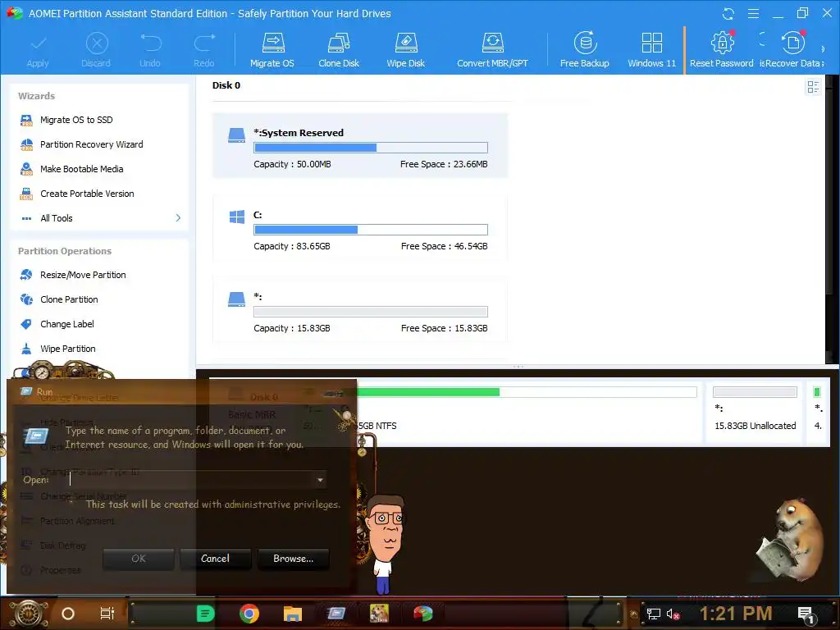Screen dimensions: 840x630
Task: Open the Recover Data tool
Action: [x=792, y=51]
